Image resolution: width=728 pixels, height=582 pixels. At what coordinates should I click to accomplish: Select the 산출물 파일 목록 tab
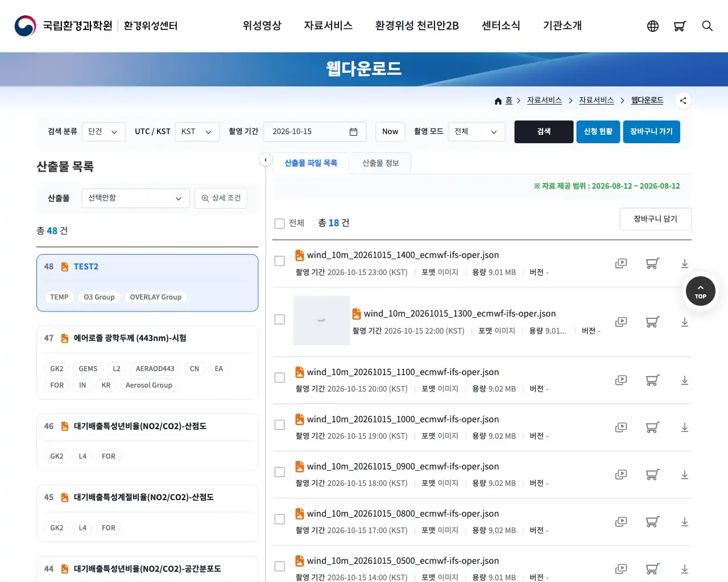tap(311, 163)
